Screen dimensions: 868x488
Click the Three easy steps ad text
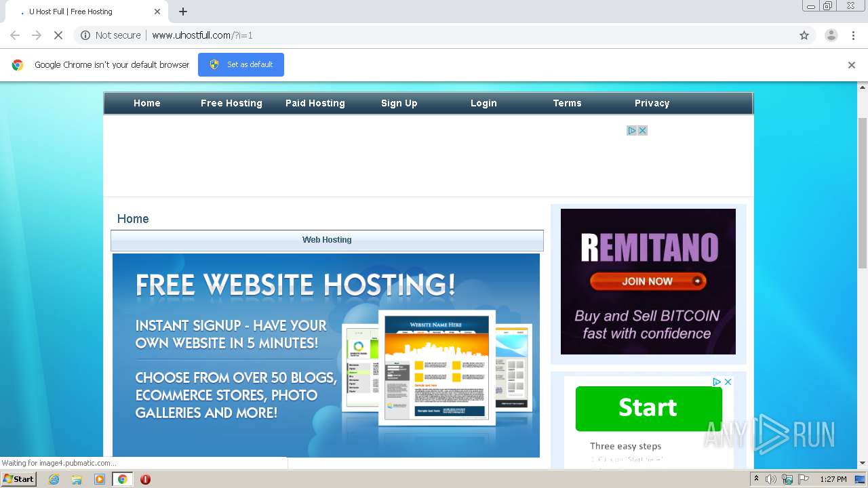coord(625,446)
